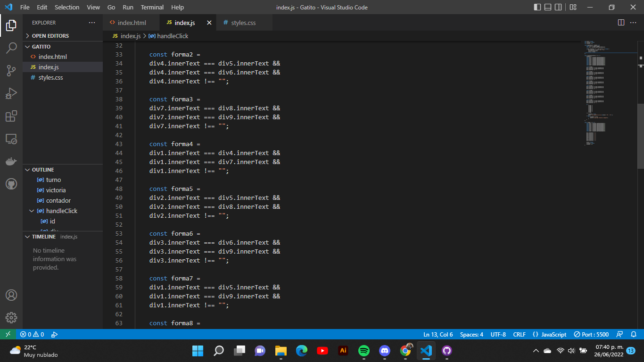Image resolution: width=644 pixels, height=362 pixels.
Task: Open the Terminal menu
Action: (152, 7)
